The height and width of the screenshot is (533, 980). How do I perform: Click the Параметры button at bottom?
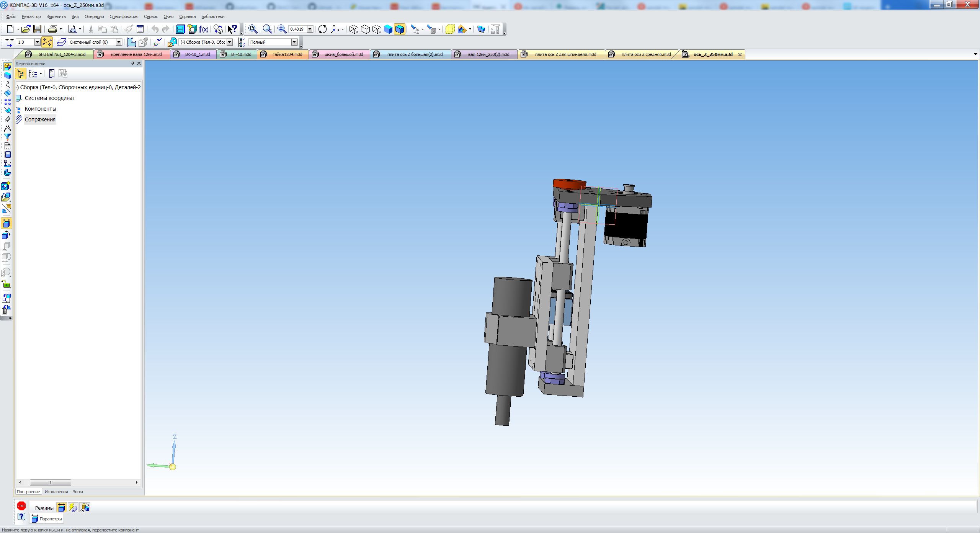coord(47,519)
